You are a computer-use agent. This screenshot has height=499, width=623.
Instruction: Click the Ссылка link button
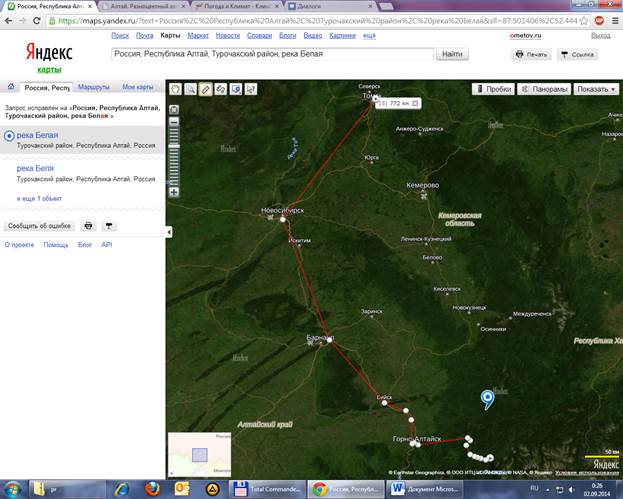pyautogui.click(x=578, y=54)
